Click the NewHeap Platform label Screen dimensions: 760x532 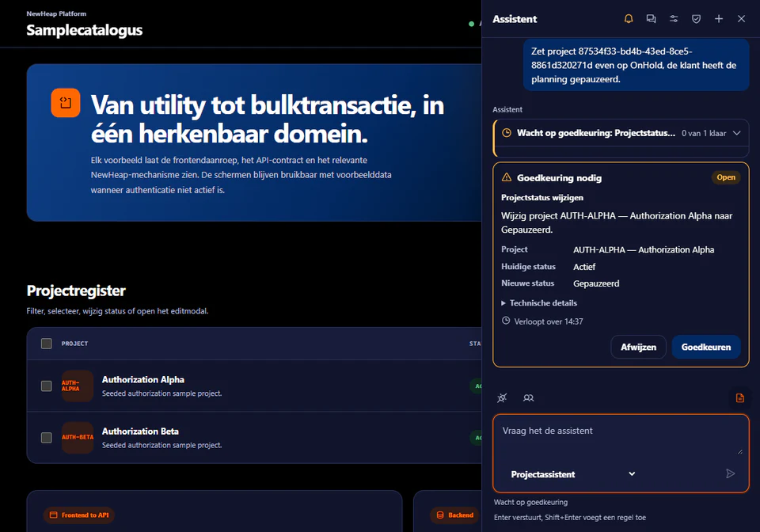pyautogui.click(x=56, y=13)
